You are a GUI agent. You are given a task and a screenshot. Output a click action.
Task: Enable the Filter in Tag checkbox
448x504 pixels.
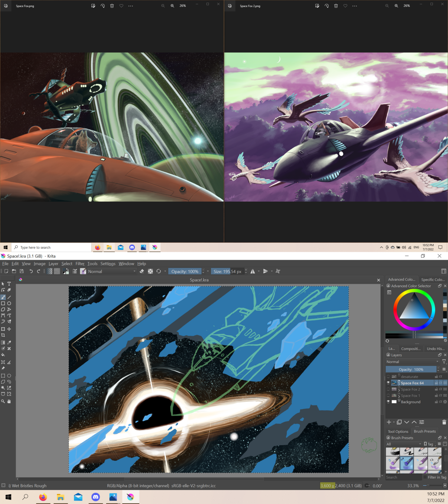pos(425,477)
